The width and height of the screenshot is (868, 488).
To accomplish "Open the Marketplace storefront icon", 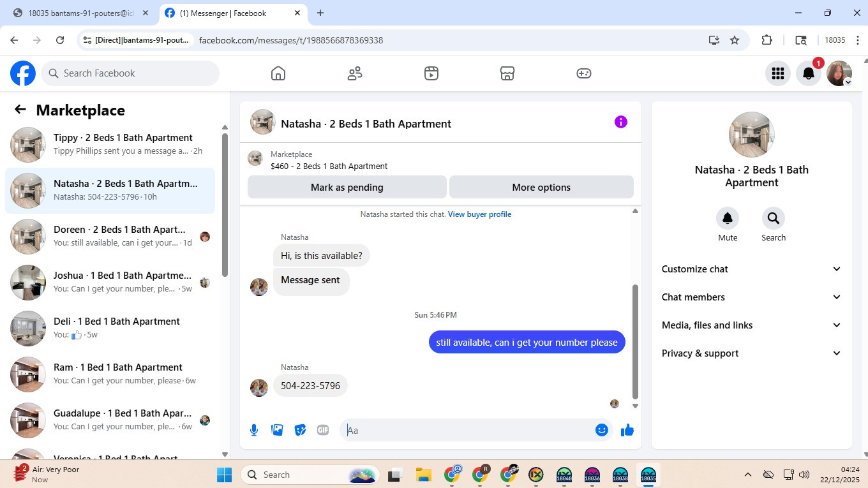I will (x=507, y=73).
